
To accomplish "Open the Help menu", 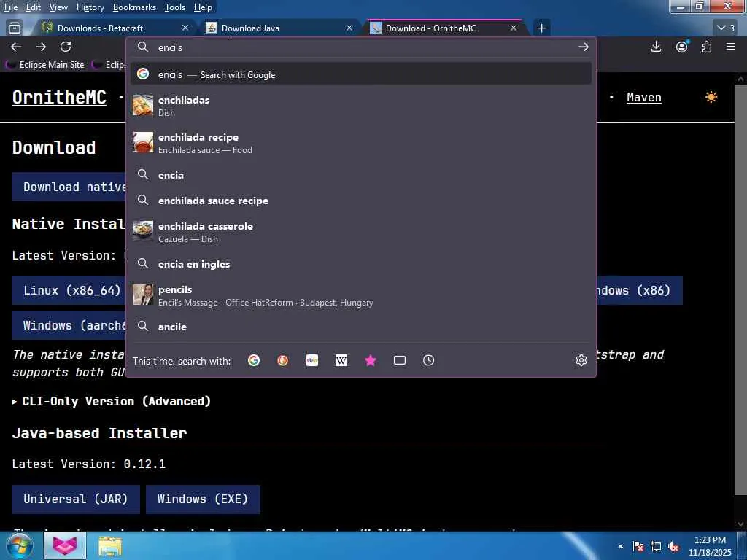I will [203, 7].
